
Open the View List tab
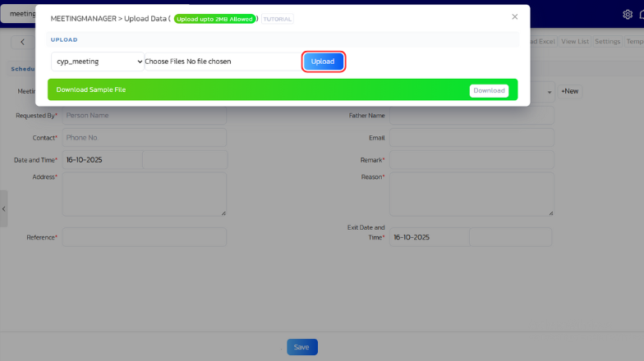coord(575,42)
